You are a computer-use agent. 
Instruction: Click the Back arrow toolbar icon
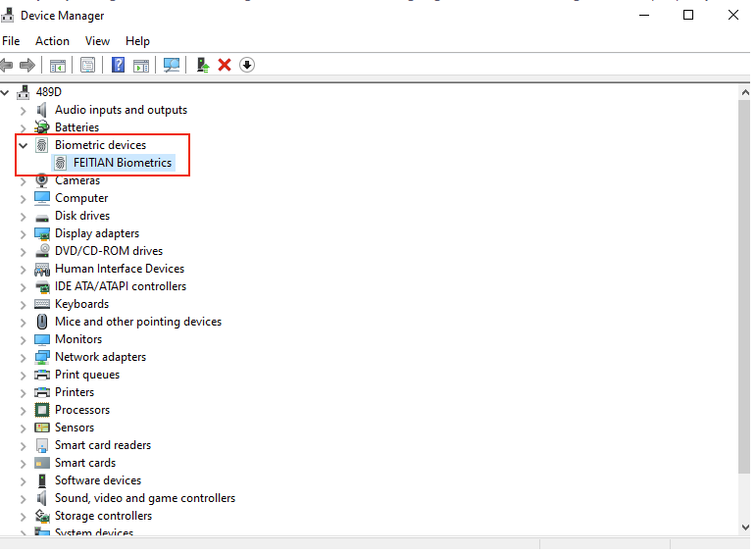[6, 65]
